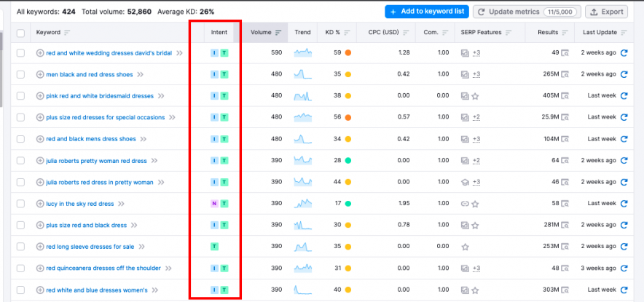Screen dimensions: 644x302
Task: Mark the 'red long sleeve dresses for sale' checkbox
Action: (x=20, y=247)
